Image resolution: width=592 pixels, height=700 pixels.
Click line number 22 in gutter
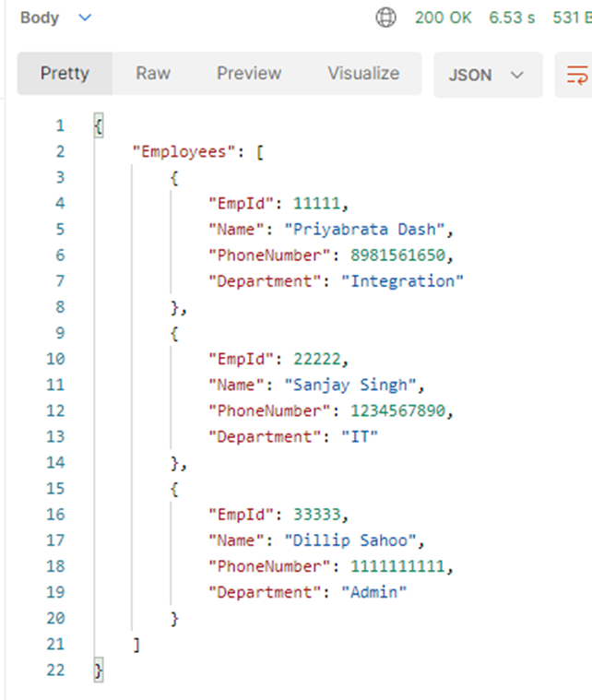tap(55, 670)
